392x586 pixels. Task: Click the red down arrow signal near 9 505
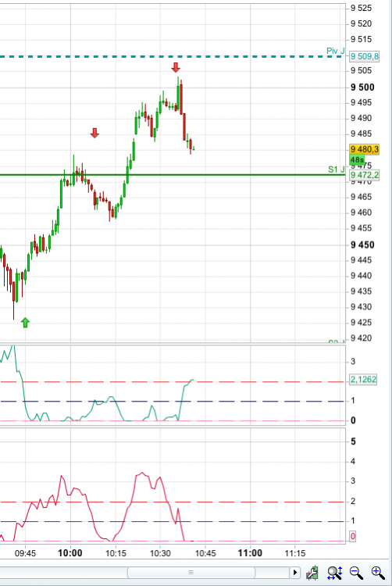176,67
